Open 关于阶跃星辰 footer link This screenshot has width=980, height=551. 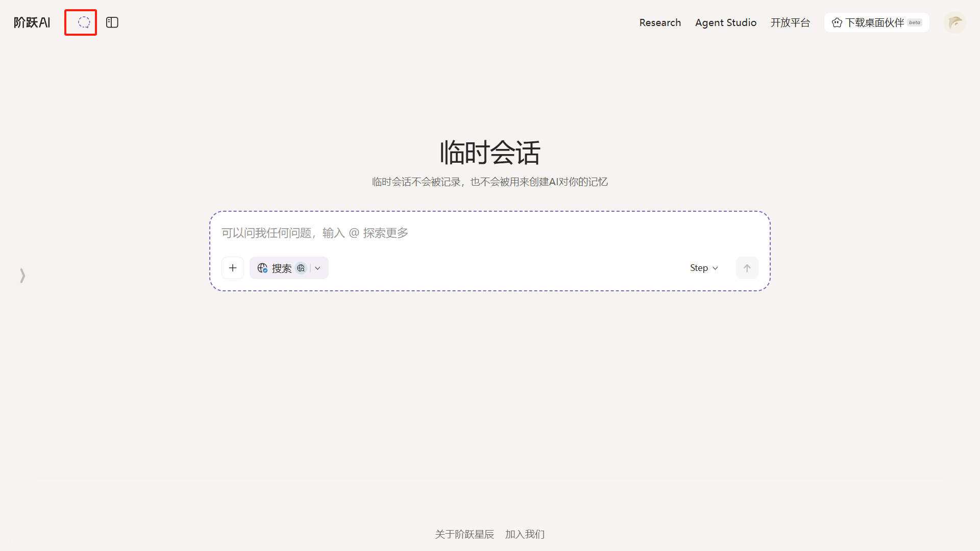point(464,534)
